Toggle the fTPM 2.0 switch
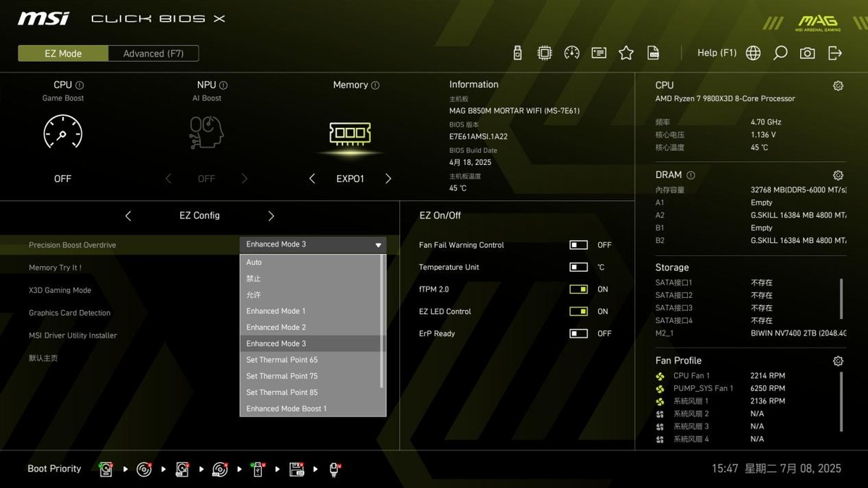Screen dimensions: 868x488 pyautogui.click(x=579, y=289)
